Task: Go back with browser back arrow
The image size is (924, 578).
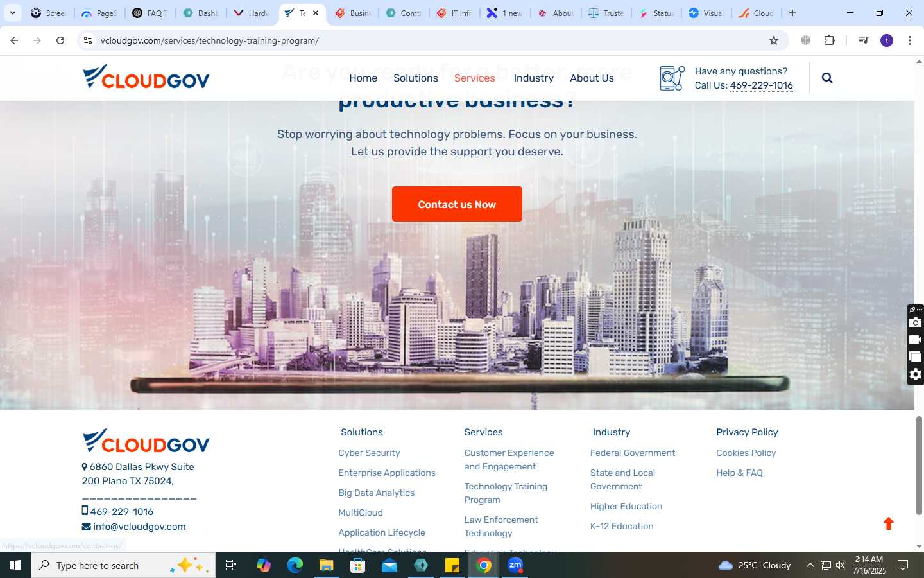Action: pyautogui.click(x=14, y=40)
